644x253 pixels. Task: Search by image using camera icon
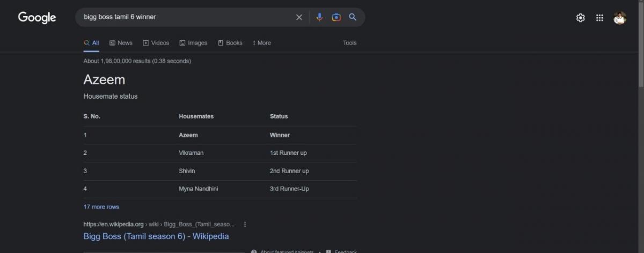336,17
